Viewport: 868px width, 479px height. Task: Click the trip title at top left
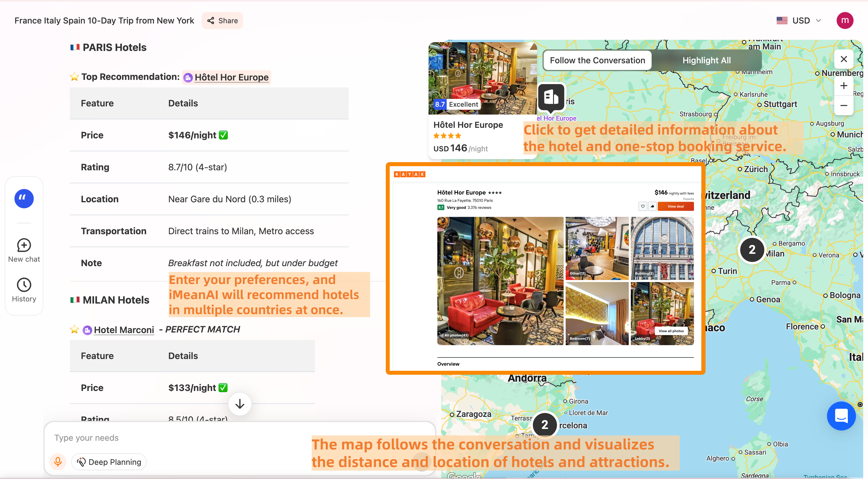(x=104, y=20)
